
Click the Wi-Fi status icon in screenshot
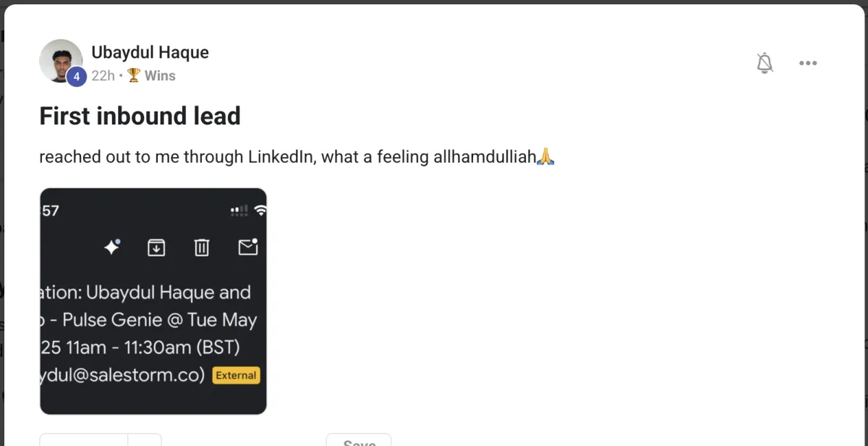point(260,211)
